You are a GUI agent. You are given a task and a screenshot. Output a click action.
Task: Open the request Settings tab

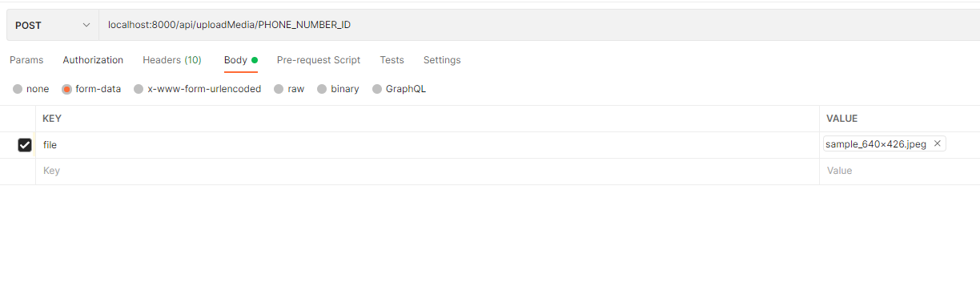pyautogui.click(x=442, y=60)
